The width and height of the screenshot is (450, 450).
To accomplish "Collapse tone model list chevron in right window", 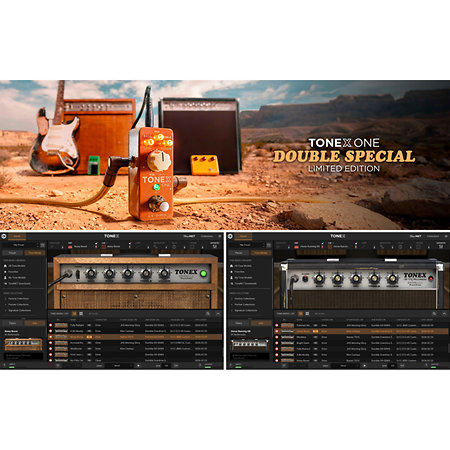I will pos(444,314).
